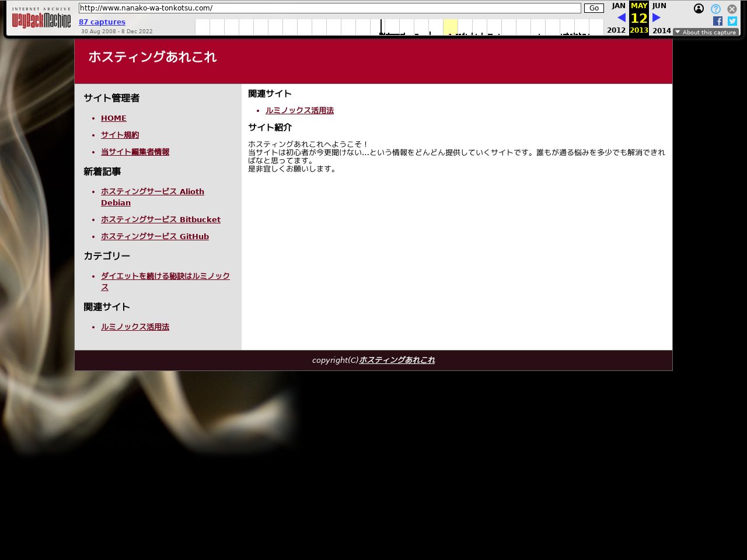Go to previous capture with left arrow

pyautogui.click(x=621, y=17)
